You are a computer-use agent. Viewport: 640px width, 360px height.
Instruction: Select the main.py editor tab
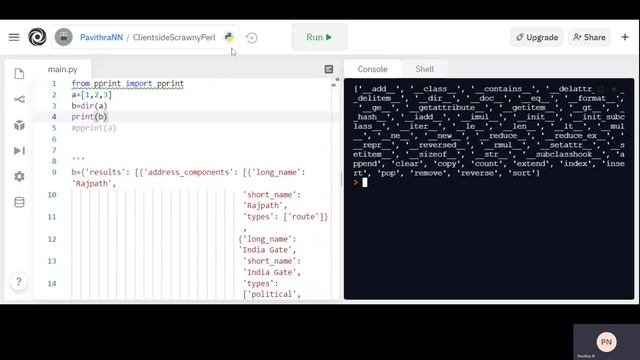[62, 69]
